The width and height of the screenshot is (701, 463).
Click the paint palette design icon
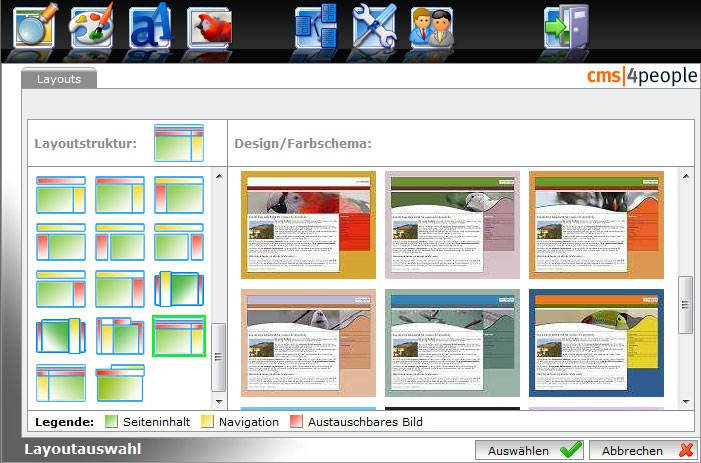[92, 25]
